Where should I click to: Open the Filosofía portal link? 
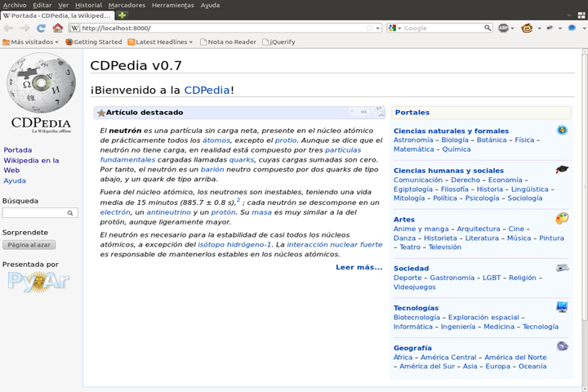(x=455, y=189)
